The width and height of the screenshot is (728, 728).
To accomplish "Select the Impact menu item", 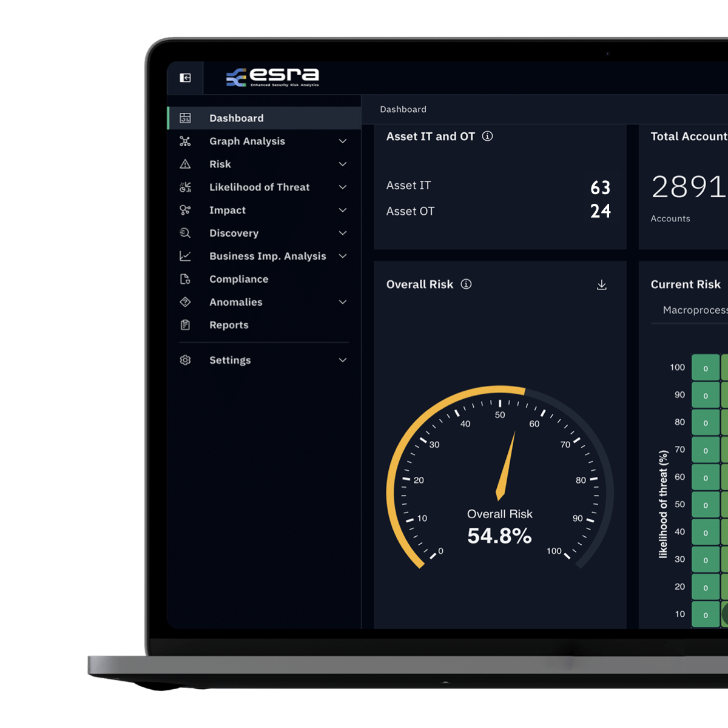I will coord(227,211).
